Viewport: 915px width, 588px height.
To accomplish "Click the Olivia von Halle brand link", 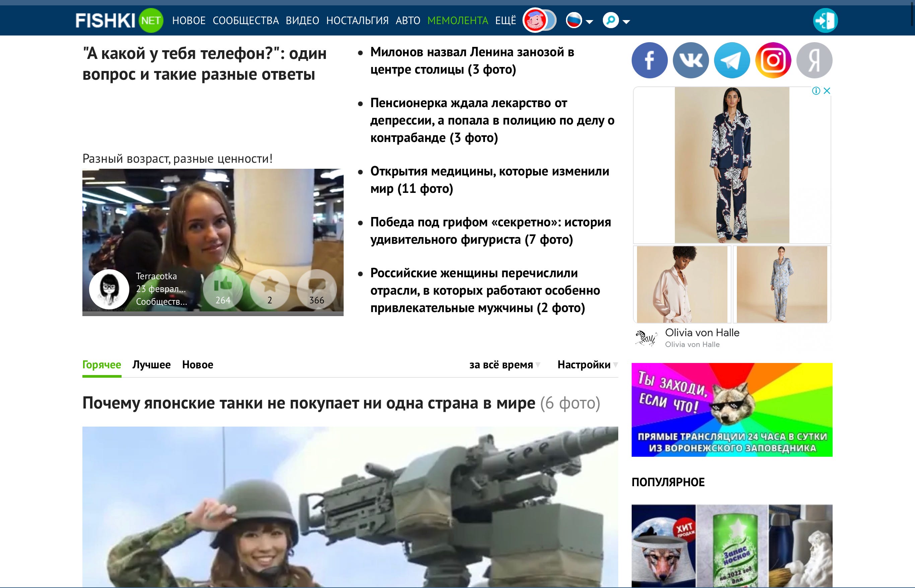I will pos(702,333).
